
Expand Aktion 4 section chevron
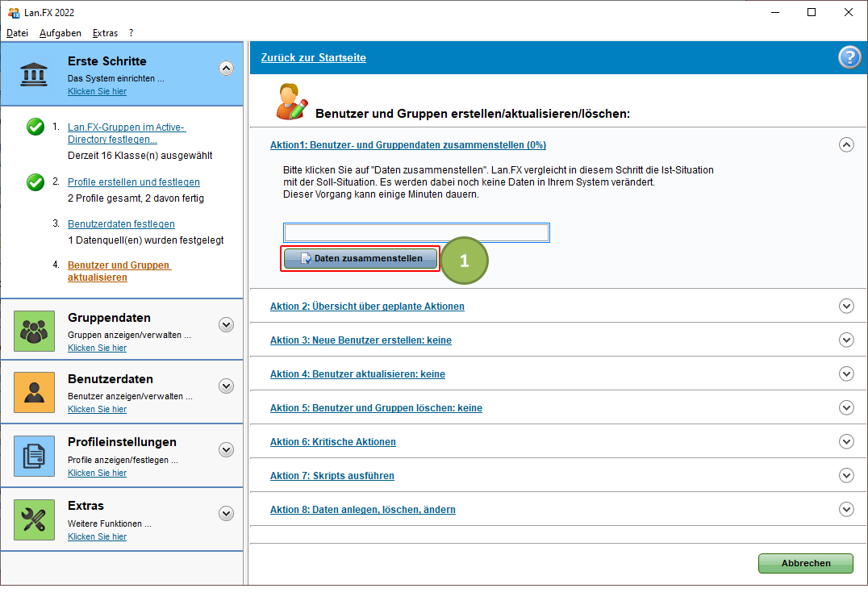click(846, 373)
